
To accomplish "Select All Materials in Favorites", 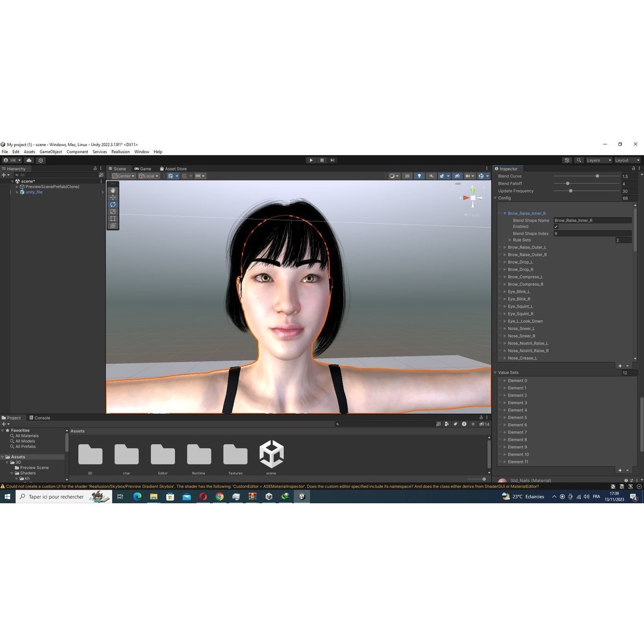I will point(27,436).
